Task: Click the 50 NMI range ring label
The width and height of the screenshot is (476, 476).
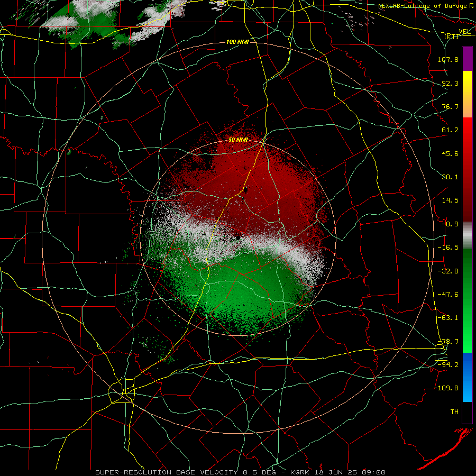Action: [x=238, y=140]
